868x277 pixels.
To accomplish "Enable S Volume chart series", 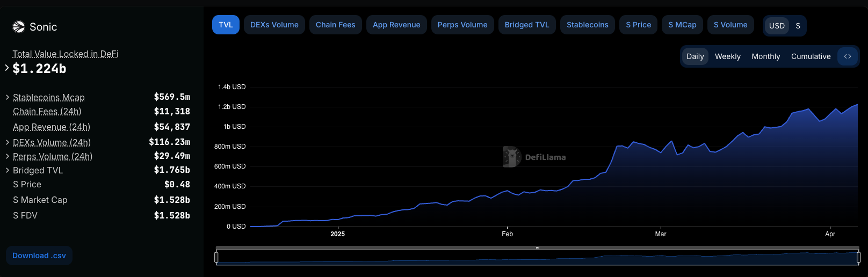I will [x=730, y=25].
